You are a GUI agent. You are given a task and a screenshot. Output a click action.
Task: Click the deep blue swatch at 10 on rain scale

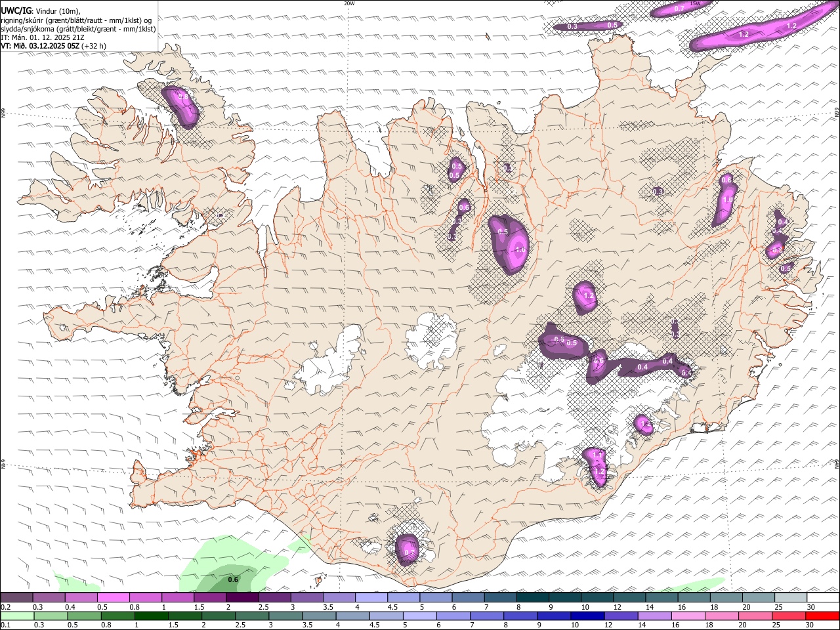(587, 616)
